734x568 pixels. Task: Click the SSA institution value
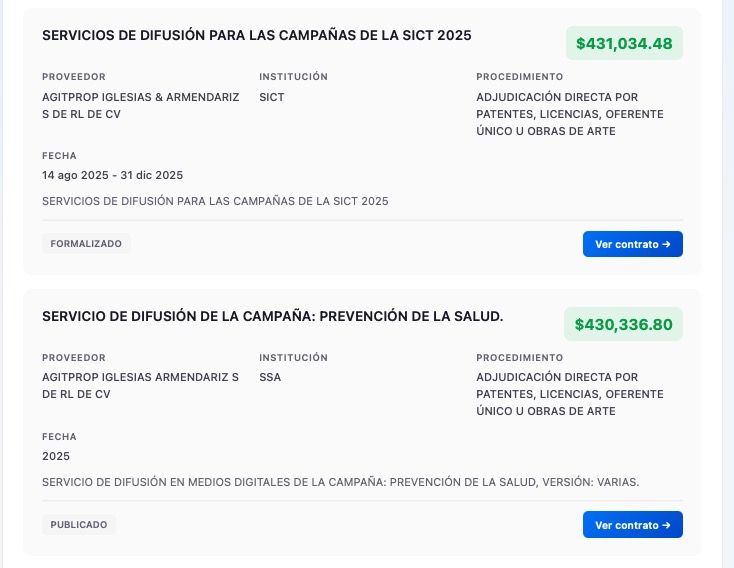point(270,378)
